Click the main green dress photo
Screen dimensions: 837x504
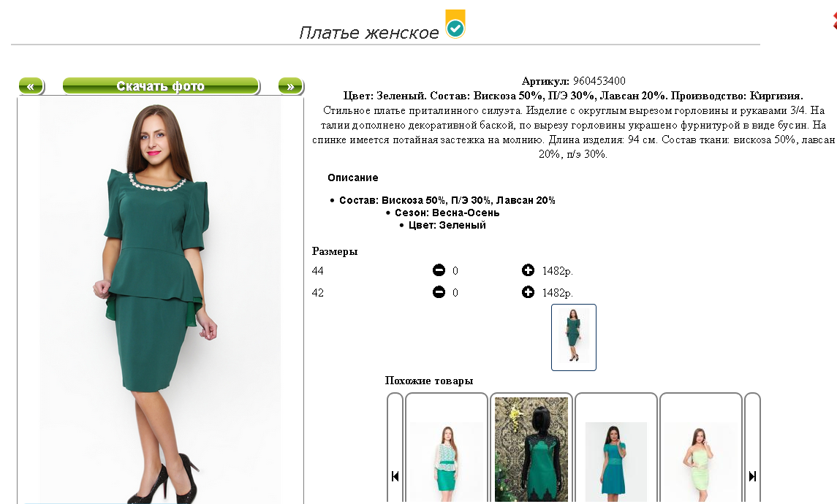coord(160,300)
